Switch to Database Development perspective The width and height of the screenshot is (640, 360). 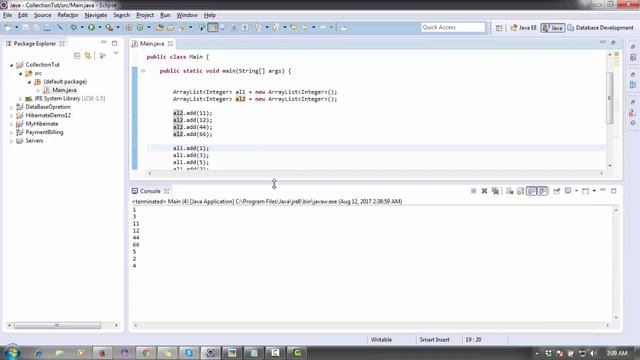pos(600,28)
